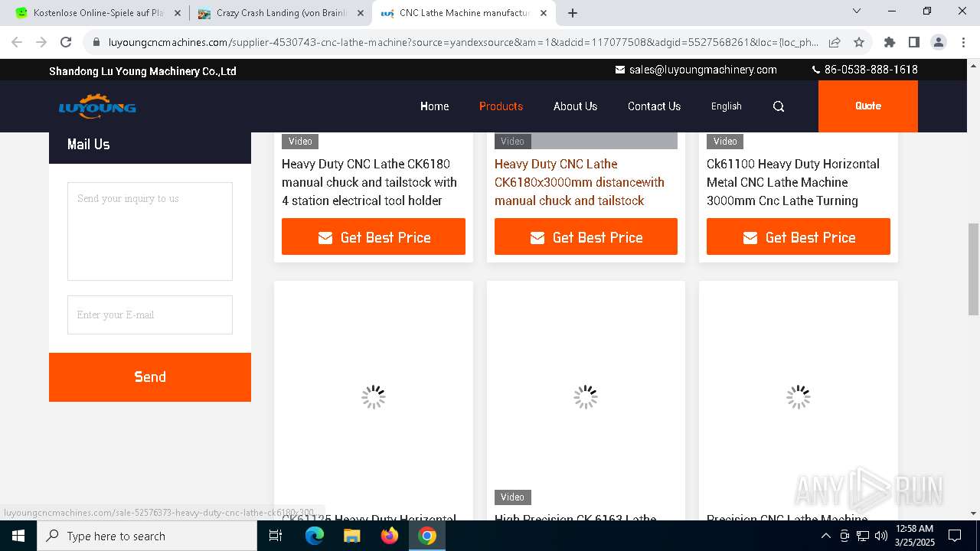Open the Products menu item
This screenshot has width=980, height=551.
(501, 106)
